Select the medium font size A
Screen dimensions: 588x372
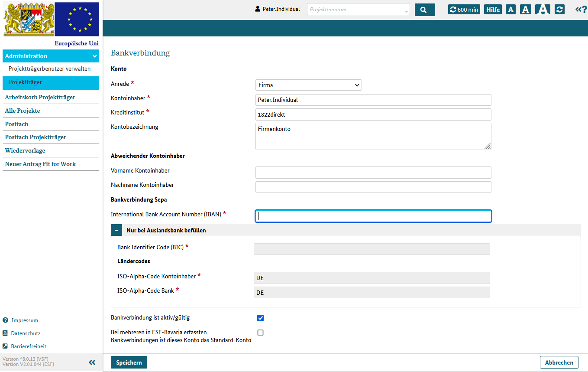coord(526,10)
